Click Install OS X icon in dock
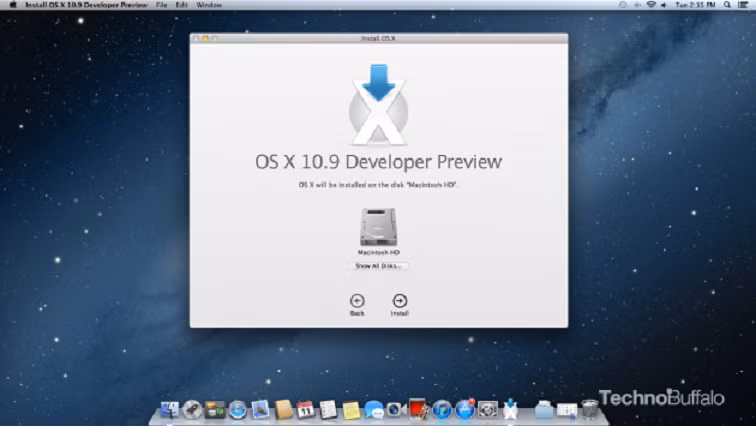 (x=510, y=409)
